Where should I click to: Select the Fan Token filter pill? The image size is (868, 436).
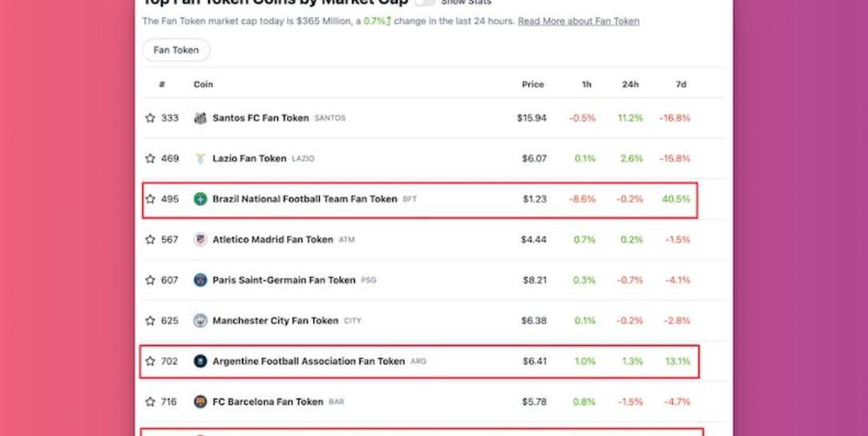pos(176,50)
